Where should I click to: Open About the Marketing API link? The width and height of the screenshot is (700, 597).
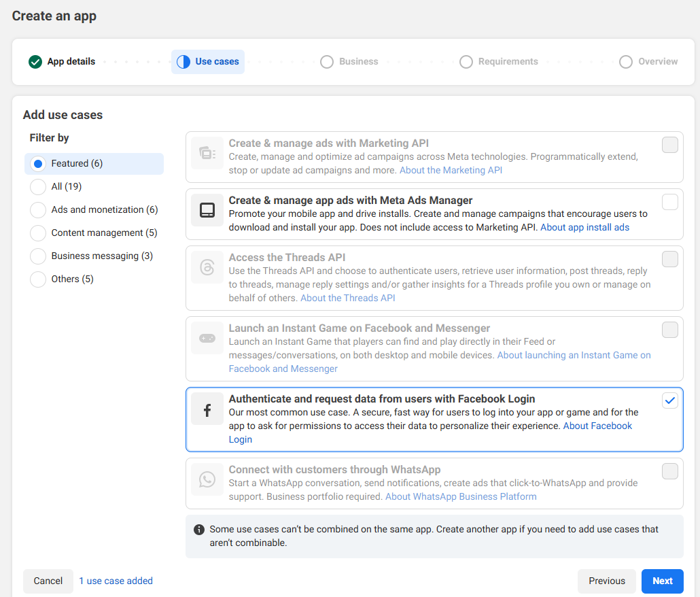[x=451, y=170]
